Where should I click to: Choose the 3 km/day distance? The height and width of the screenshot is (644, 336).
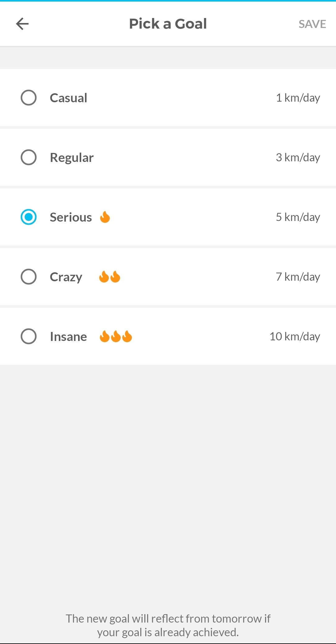pos(298,158)
